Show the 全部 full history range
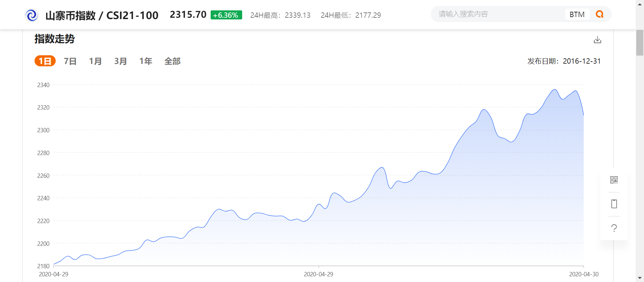This screenshot has width=644, height=282. pyautogui.click(x=172, y=61)
